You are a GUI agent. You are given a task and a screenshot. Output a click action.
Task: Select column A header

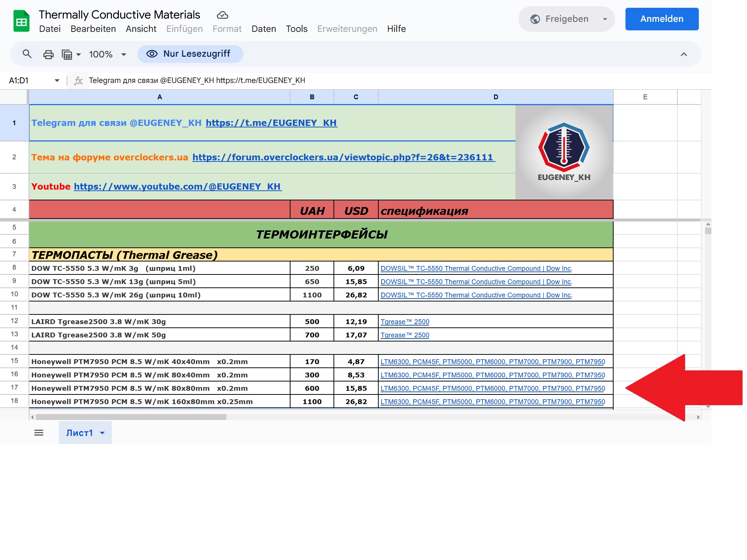click(160, 97)
